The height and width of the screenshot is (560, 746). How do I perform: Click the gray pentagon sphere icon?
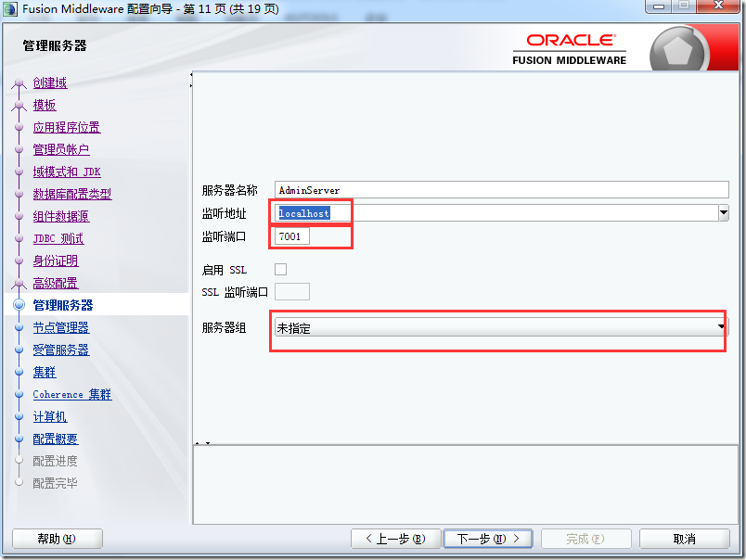coord(677,51)
